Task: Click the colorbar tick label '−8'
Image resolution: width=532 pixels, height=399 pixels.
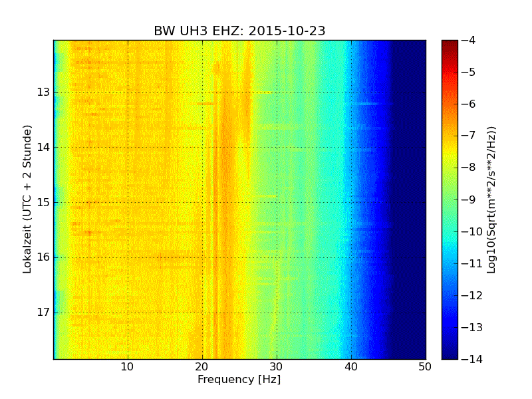Action: [x=468, y=168]
